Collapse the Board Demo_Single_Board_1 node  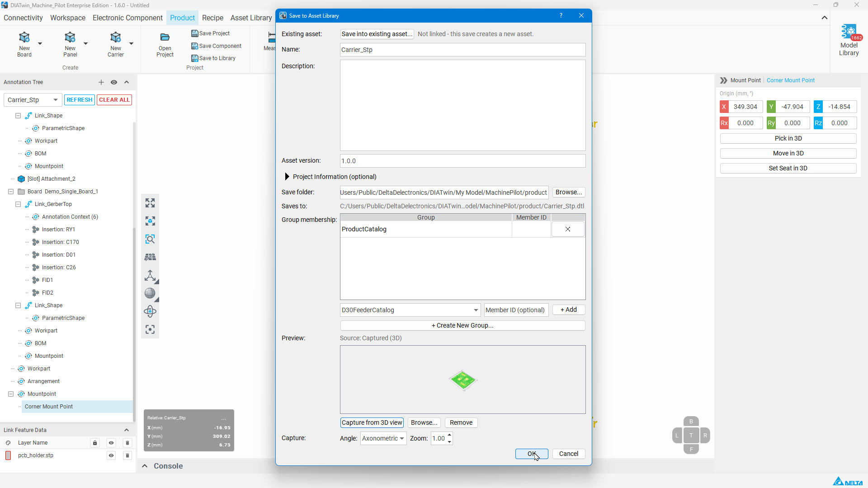[11, 192]
